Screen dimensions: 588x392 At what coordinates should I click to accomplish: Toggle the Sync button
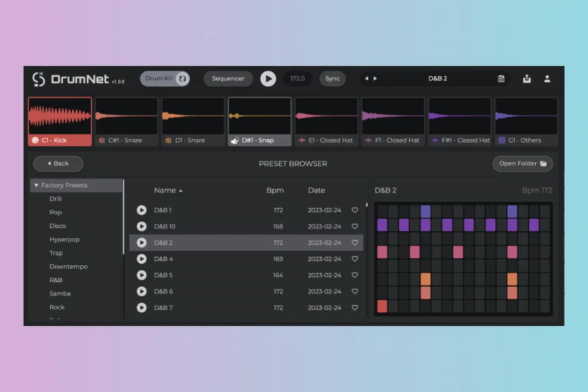(333, 78)
